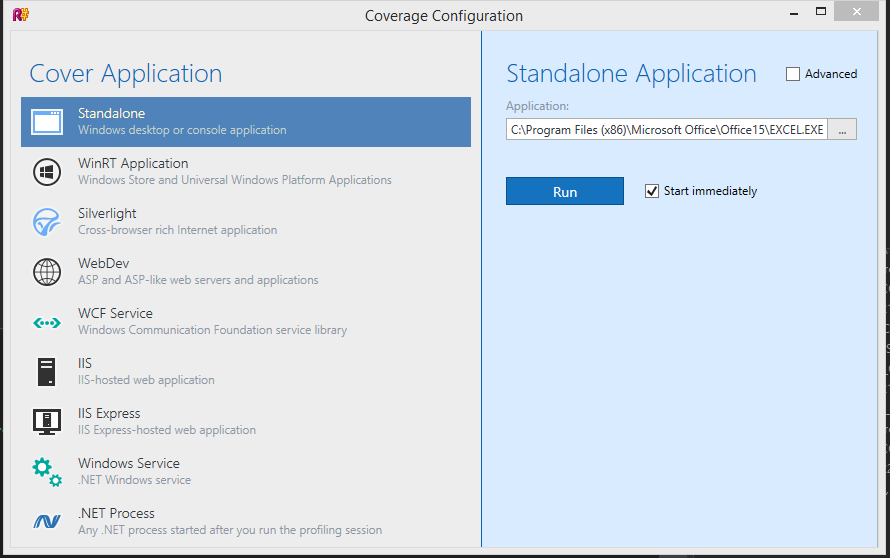Click the dotCover app icon in title bar
This screenshot has width=890, height=558.
[20, 14]
